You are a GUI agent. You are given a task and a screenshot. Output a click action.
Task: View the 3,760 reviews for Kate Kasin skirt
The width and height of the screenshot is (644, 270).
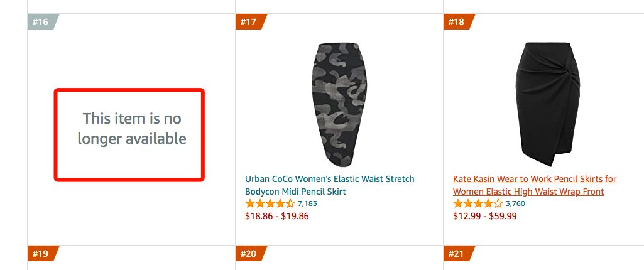(515, 203)
